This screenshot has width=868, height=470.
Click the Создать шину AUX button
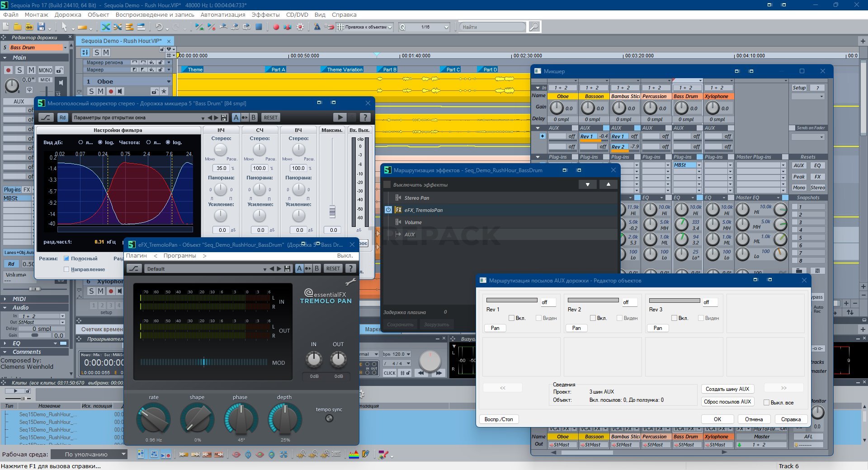pos(727,389)
